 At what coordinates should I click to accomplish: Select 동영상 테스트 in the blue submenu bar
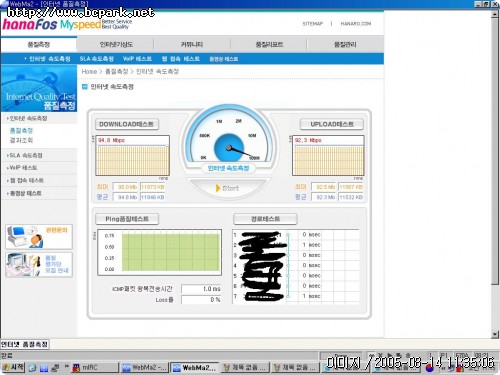224,59
